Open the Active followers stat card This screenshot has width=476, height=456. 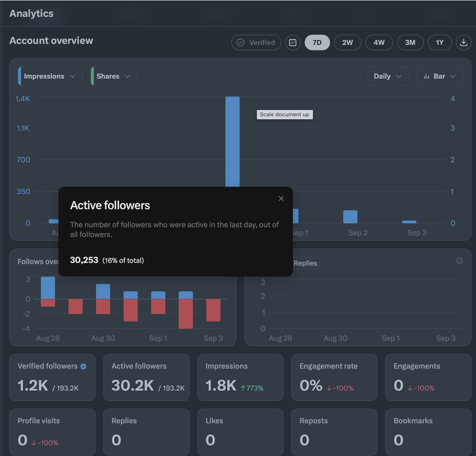point(146,377)
